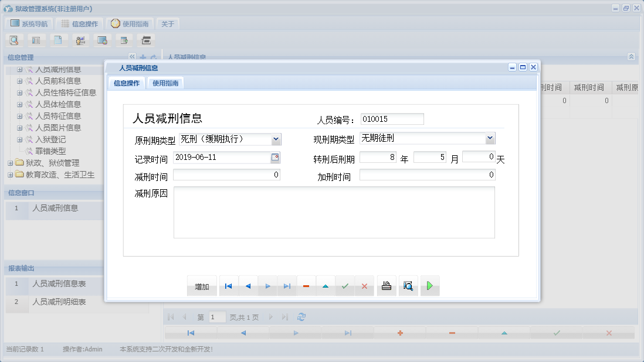The image size is (644, 362).
Task: Click the page number field in pager
Action: (217, 317)
